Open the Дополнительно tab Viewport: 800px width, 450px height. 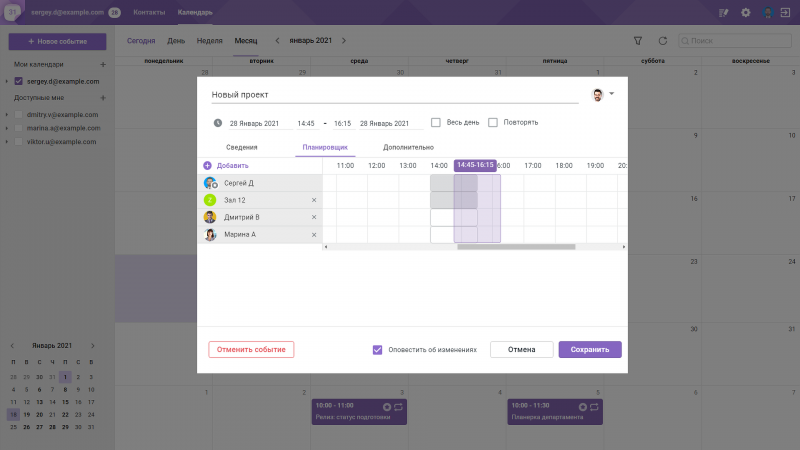click(408, 147)
